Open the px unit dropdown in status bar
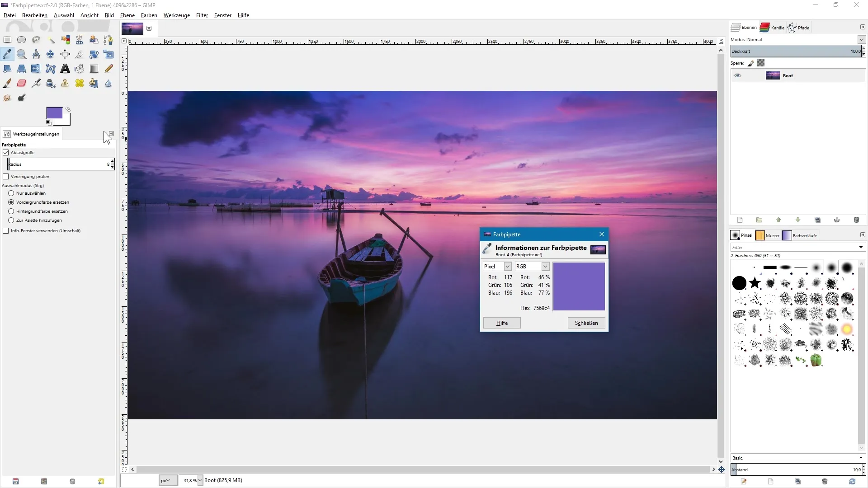Viewport: 868px width, 488px height. coord(168,480)
